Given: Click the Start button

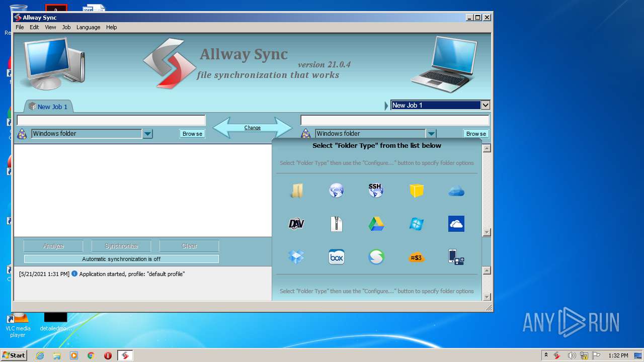Looking at the screenshot, I should tap(14, 355).
